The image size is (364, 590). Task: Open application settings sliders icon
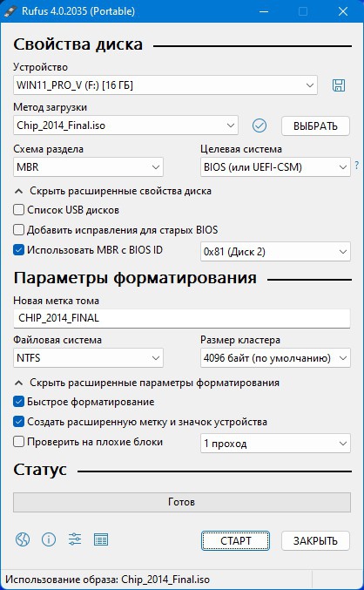(75, 539)
